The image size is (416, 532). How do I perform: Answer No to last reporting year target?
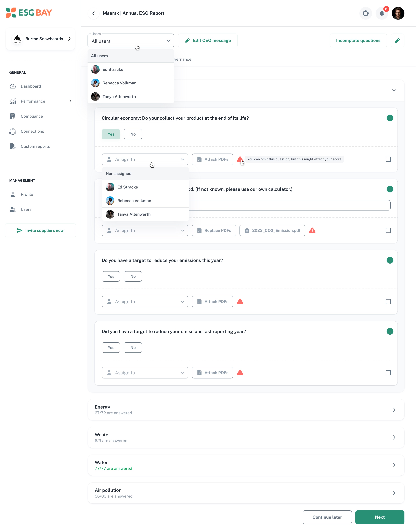point(133,348)
